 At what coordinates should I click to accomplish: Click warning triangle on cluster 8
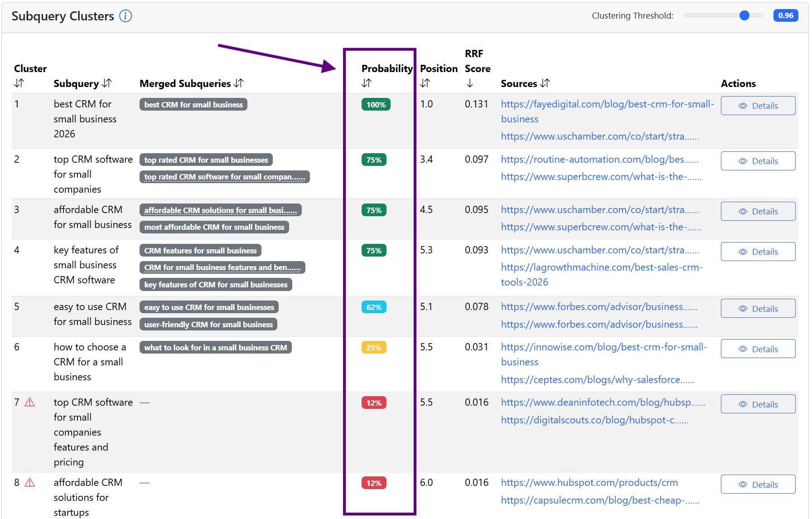tap(30, 483)
